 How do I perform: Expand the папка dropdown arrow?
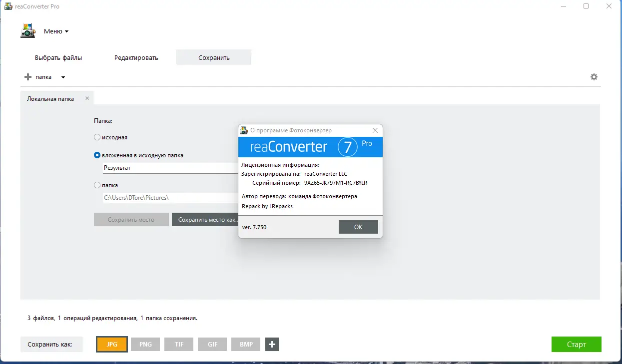(63, 77)
